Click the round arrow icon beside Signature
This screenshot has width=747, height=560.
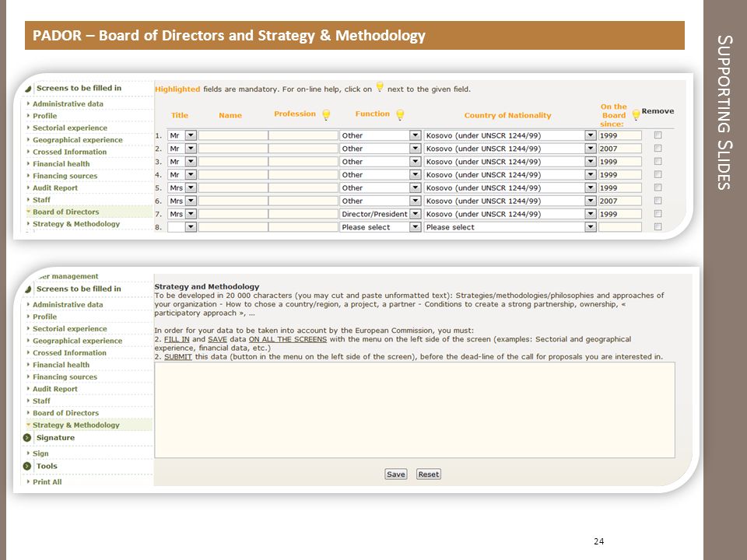click(x=27, y=438)
